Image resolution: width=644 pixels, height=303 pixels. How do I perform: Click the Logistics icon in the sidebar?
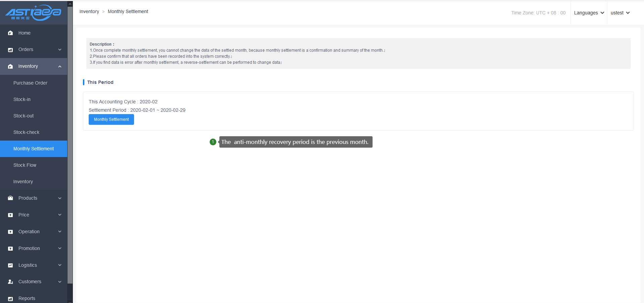(x=10, y=265)
